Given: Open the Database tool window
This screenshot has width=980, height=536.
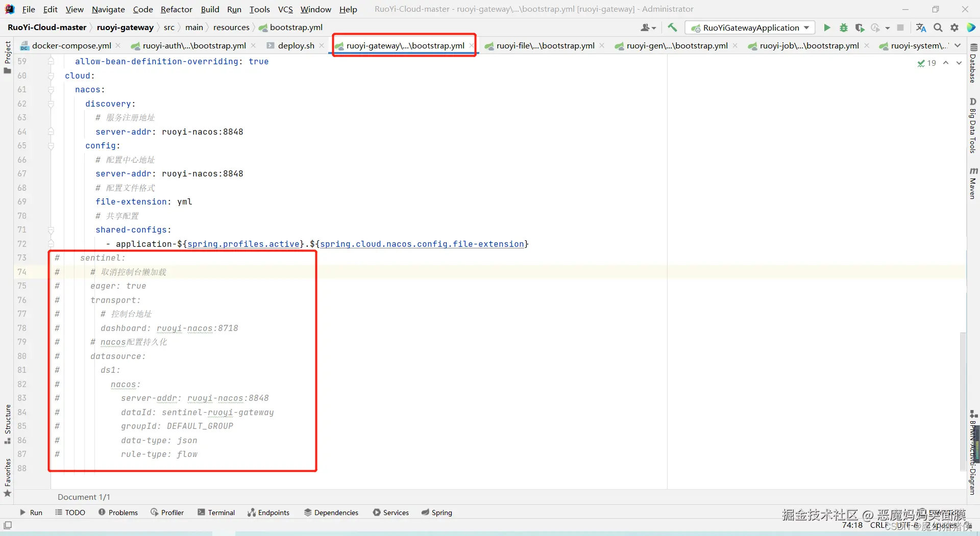Looking at the screenshot, I should (x=973, y=64).
